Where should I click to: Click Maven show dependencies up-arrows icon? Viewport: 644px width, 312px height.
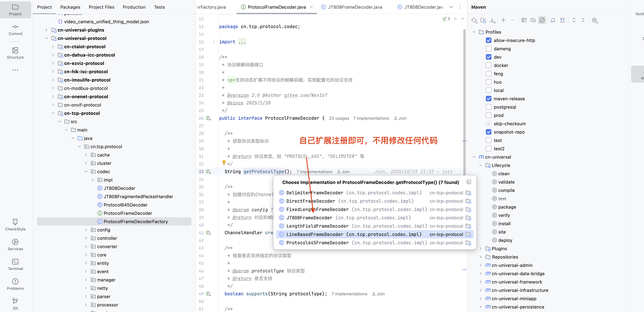(562, 20)
